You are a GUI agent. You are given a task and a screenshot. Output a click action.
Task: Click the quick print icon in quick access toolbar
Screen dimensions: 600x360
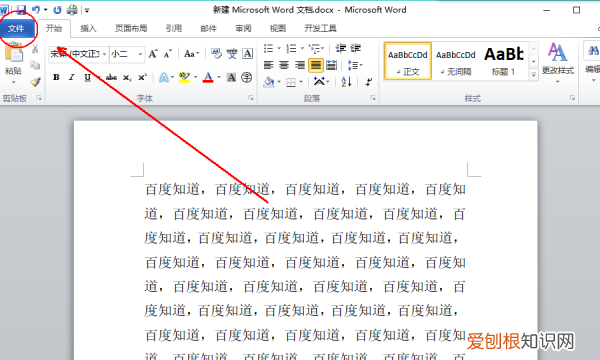72,10
